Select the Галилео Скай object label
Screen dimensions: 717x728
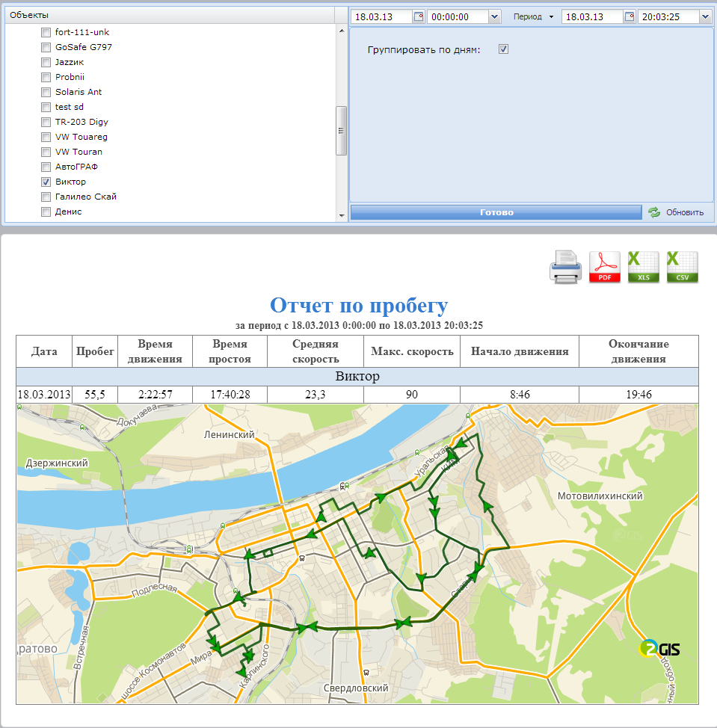pyautogui.click(x=85, y=197)
